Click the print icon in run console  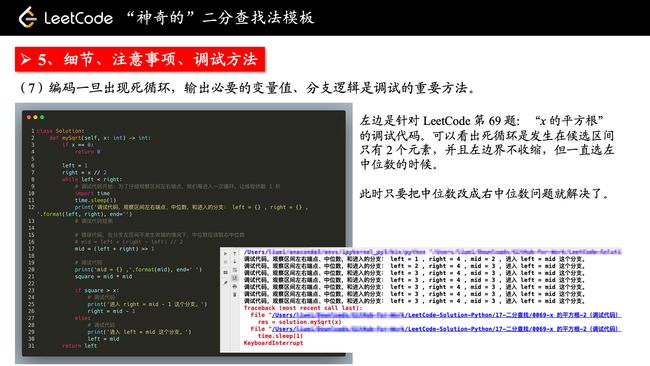tap(235, 286)
